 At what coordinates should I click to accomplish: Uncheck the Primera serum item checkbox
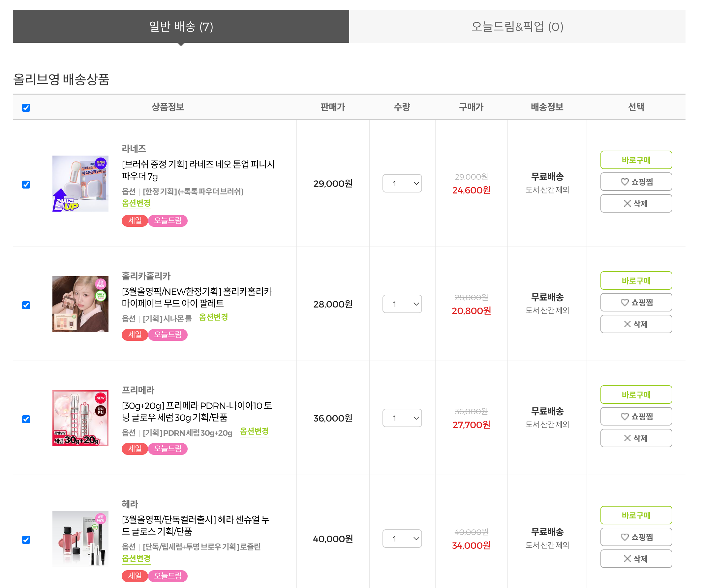(26, 419)
